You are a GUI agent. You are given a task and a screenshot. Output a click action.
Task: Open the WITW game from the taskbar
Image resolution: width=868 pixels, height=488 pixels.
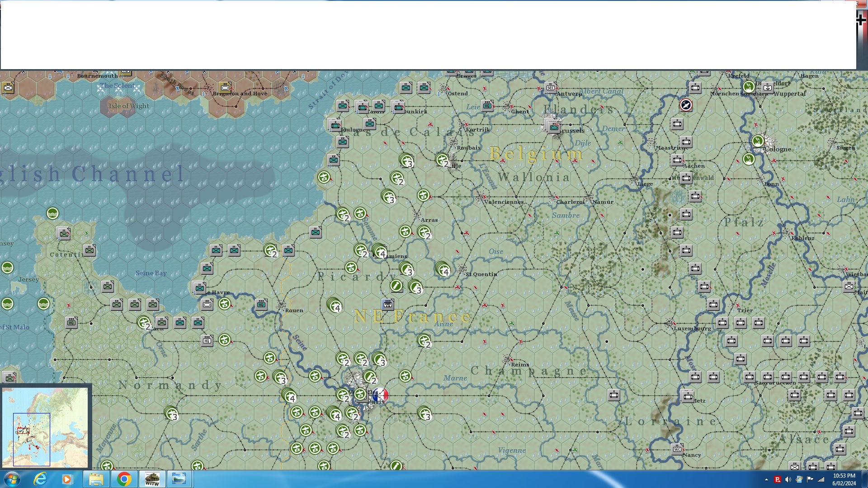coord(152,479)
